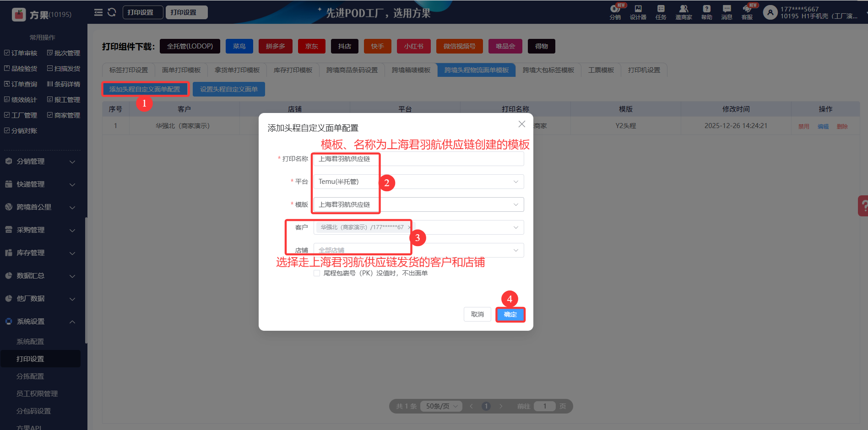Switch to the 跨境商品条码设置 tab
The image size is (868, 430).
pos(352,70)
